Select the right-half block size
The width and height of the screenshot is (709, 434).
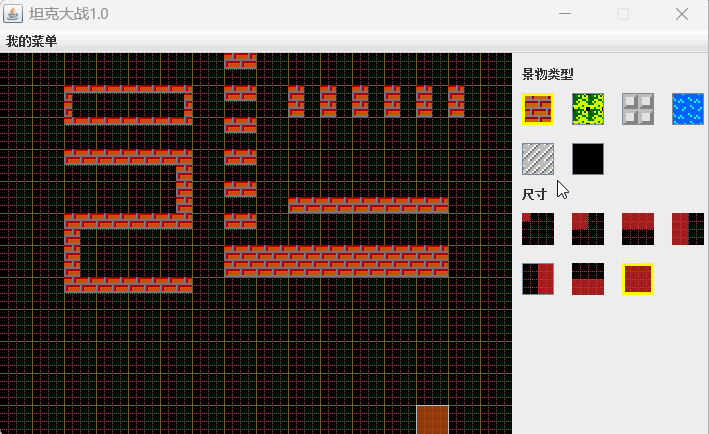[x=538, y=279]
